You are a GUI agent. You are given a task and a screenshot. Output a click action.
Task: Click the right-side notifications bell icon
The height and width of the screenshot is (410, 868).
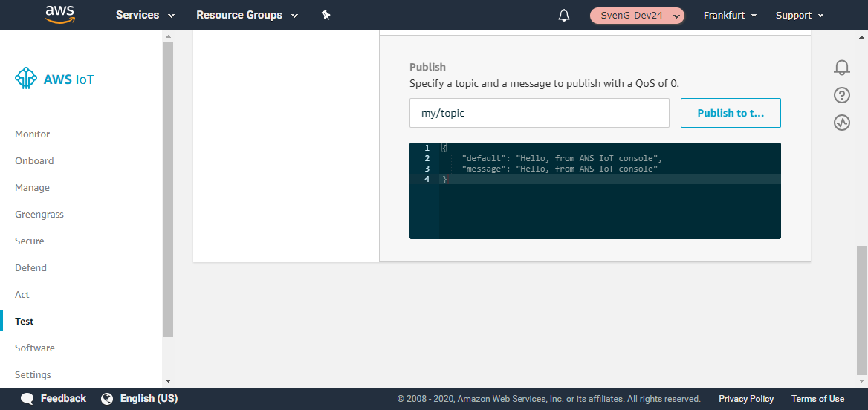click(x=842, y=68)
